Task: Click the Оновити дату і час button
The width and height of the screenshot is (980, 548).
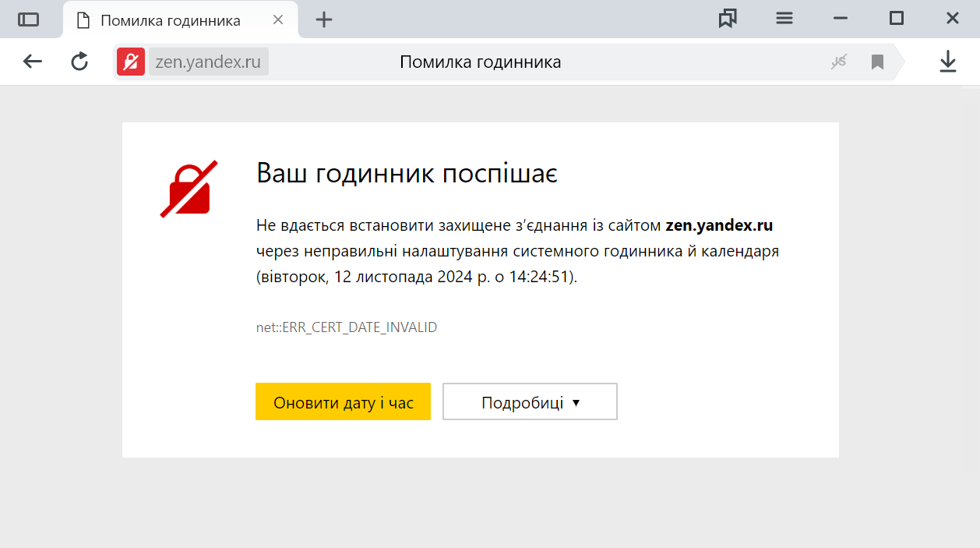Action: tap(343, 401)
